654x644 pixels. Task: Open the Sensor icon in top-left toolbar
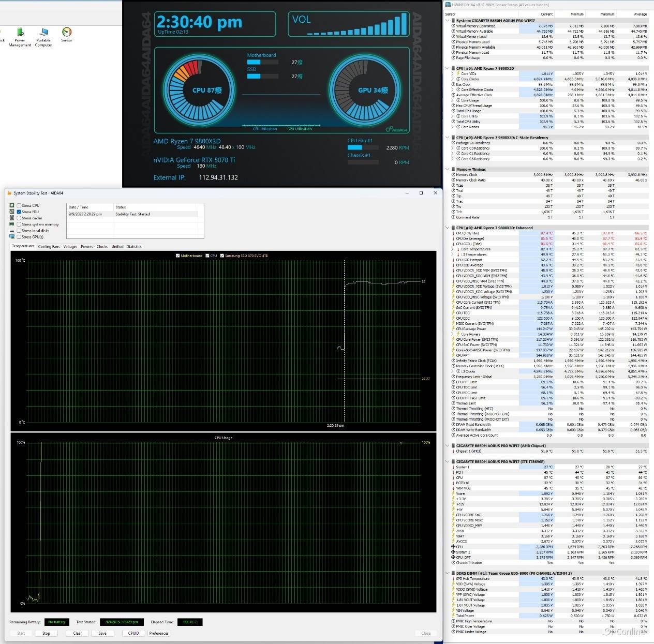(67, 33)
